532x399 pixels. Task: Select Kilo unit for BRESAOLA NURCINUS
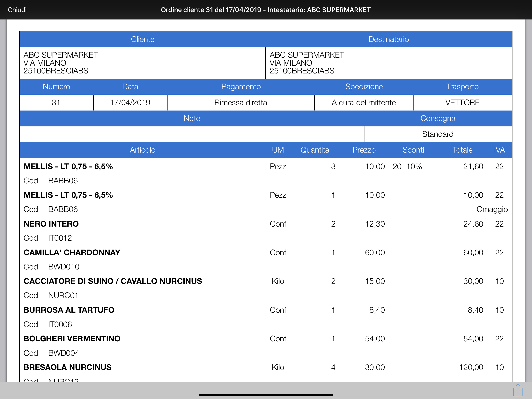[278, 367]
